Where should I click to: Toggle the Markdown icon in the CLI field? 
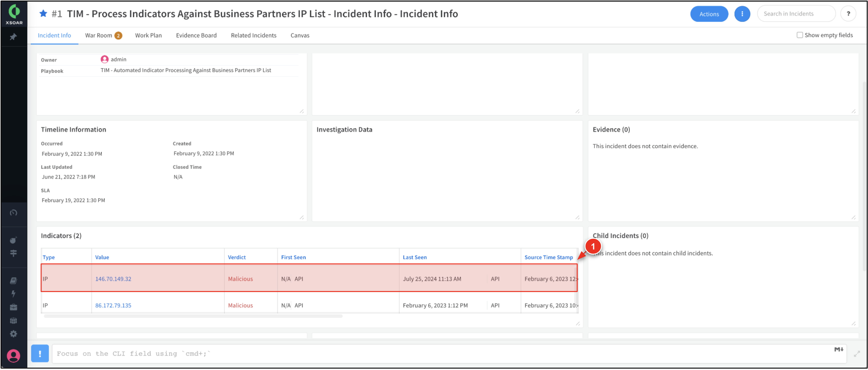[x=839, y=350]
